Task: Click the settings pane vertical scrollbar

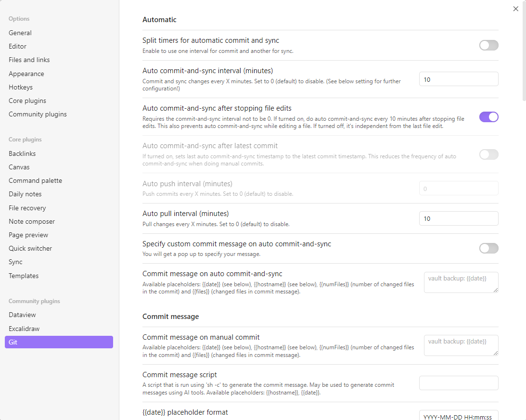Action: pos(524,53)
